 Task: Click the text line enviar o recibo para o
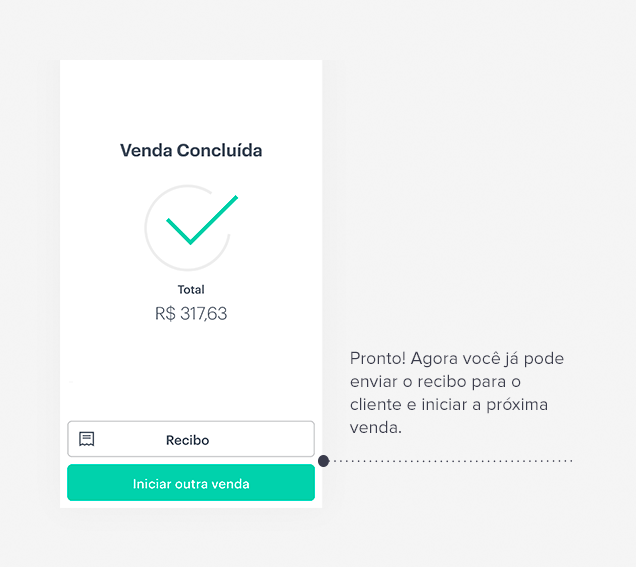[x=435, y=382]
